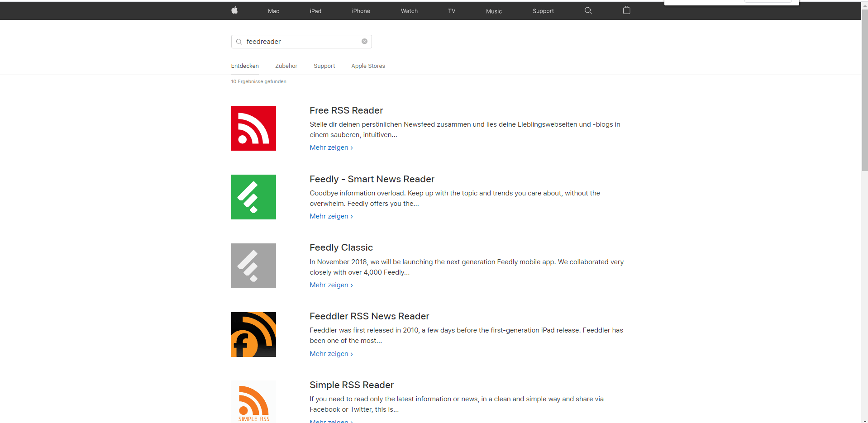Image resolution: width=868 pixels, height=423 pixels.
Task: Go to Watch in navigation bar
Action: 409,11
